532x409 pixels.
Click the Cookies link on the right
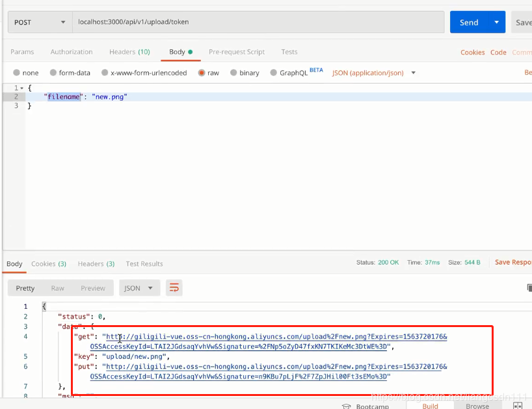tap(472, 52)
